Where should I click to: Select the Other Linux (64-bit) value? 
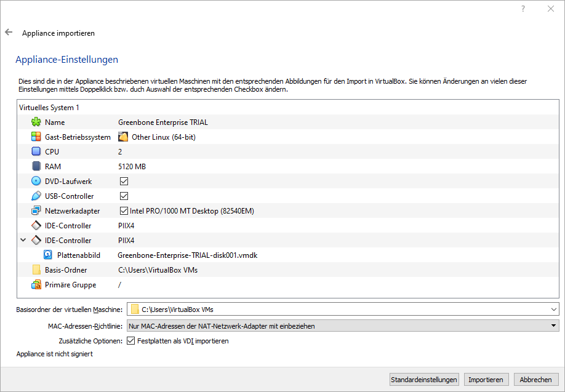[x=164, y=137]
